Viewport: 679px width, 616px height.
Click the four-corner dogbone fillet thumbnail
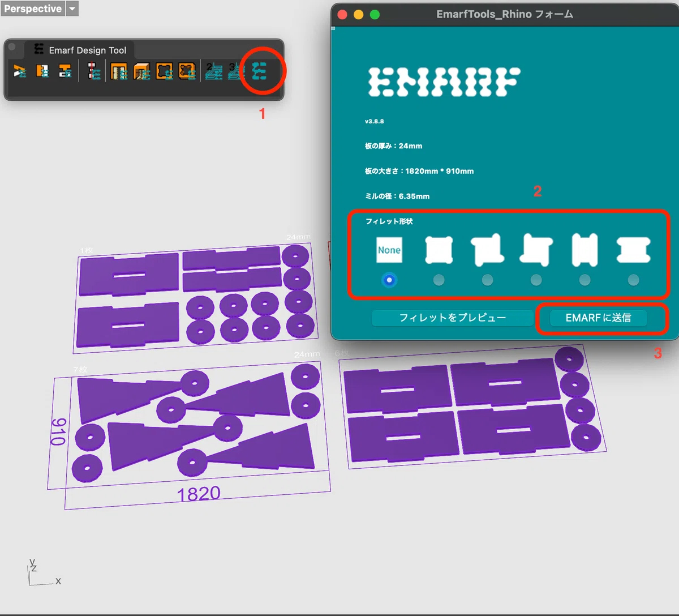(439, 250)
